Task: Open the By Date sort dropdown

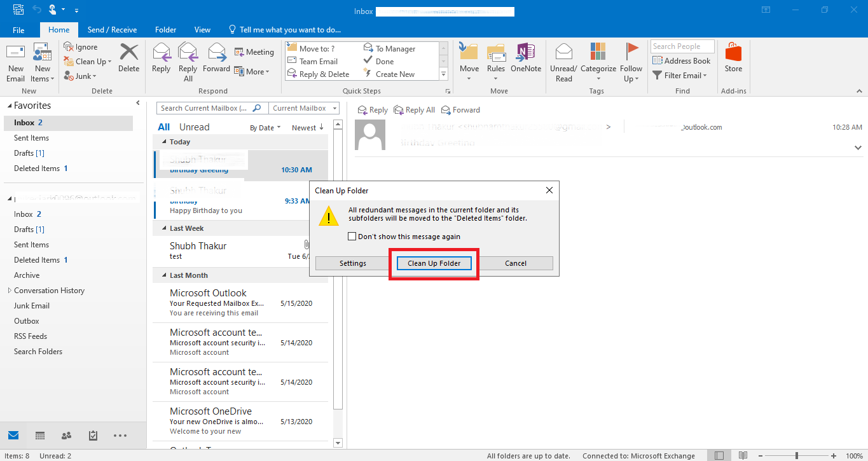Action: click(266, 128)
